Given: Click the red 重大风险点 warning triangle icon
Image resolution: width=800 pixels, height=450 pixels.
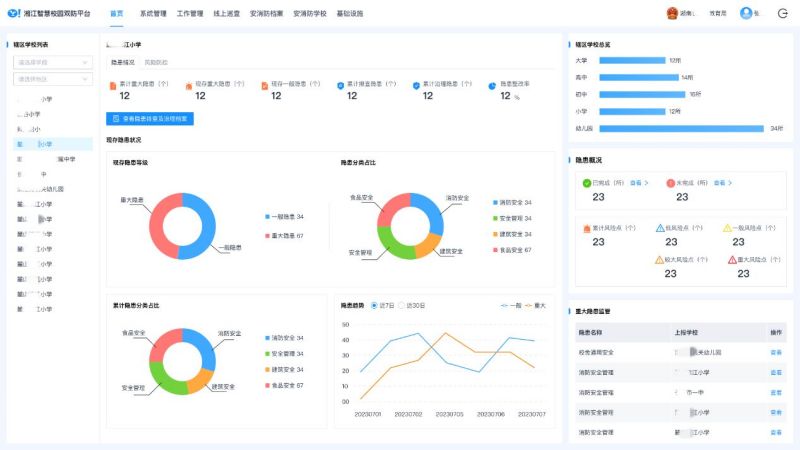Looking at the screenshot, I should pyautogui.click(x=732, y=259).
